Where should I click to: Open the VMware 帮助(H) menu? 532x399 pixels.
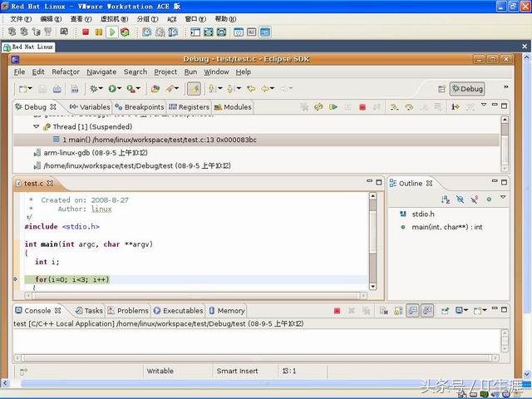tap(225, 19)
